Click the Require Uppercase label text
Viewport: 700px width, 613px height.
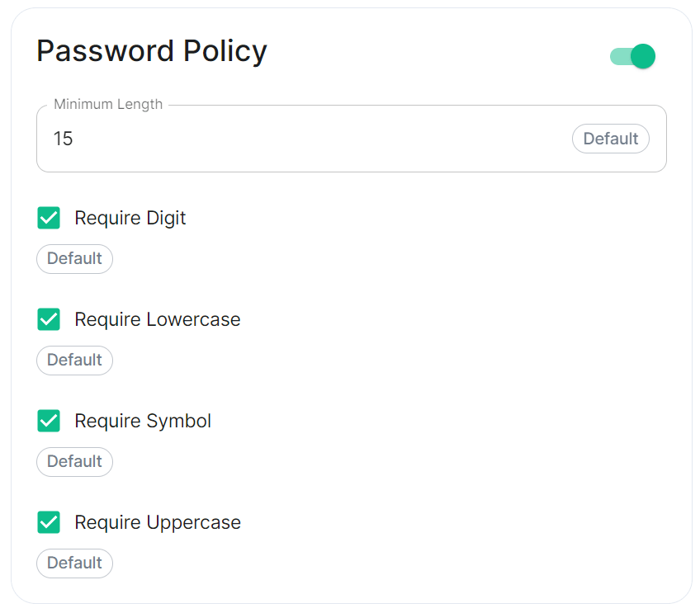point(158,522)
